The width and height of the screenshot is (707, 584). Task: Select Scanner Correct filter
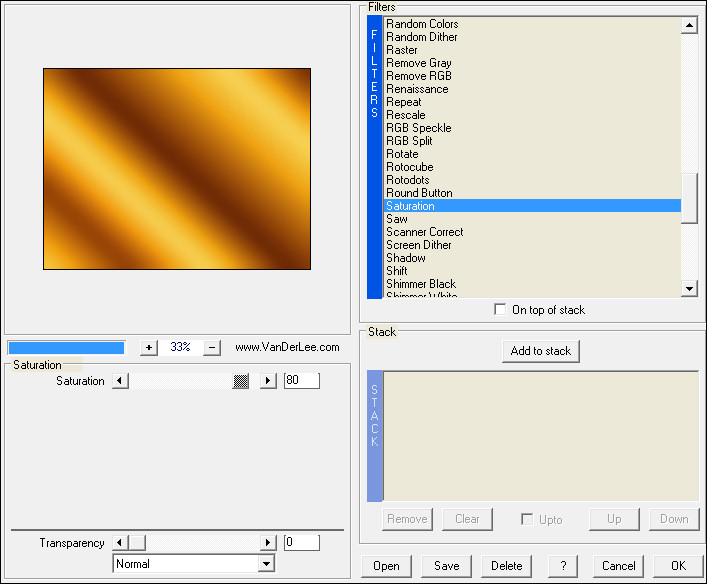[x=533, y=232]
